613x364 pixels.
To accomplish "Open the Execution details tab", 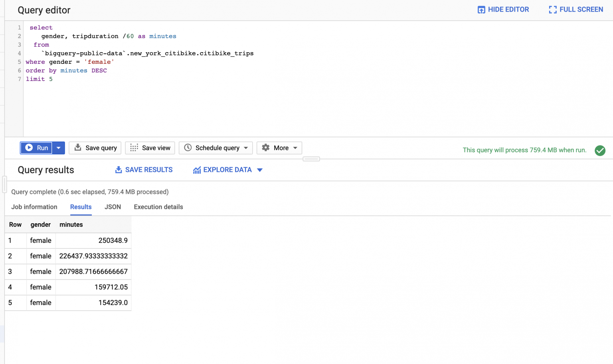I will [x=158, y=207].
